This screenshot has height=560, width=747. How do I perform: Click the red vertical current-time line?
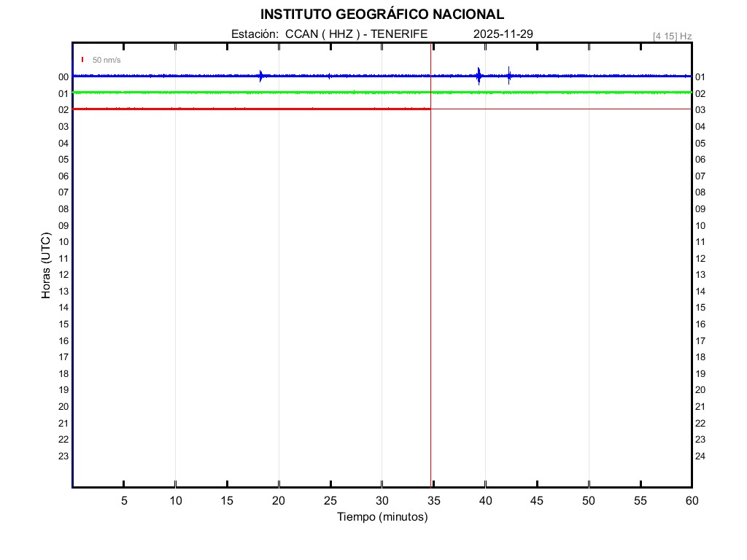point(430,292)
